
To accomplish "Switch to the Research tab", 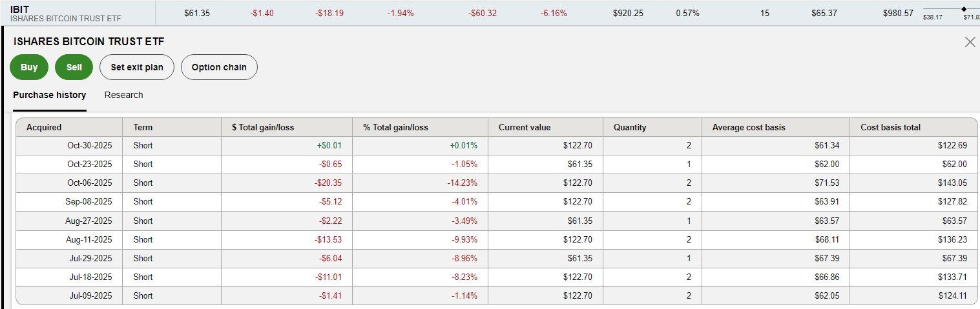I will (x=123, y=95).
